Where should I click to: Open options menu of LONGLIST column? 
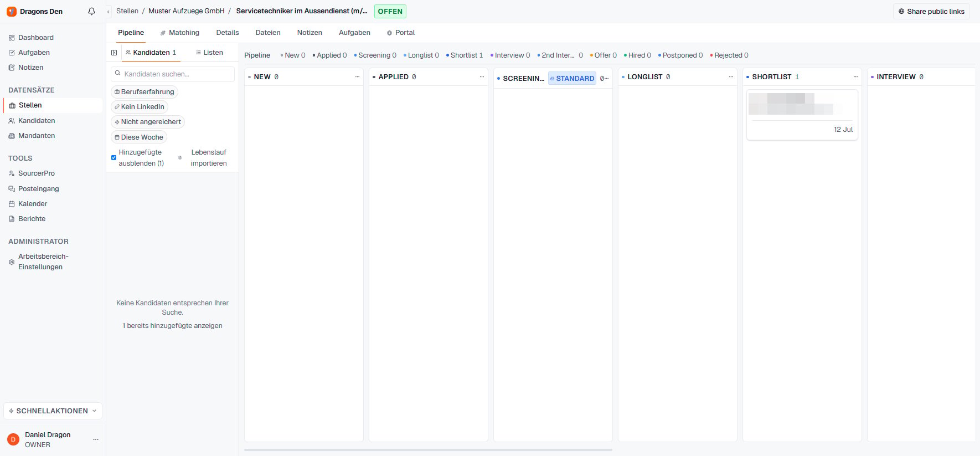pyautogui.click(x=731, y=77)
